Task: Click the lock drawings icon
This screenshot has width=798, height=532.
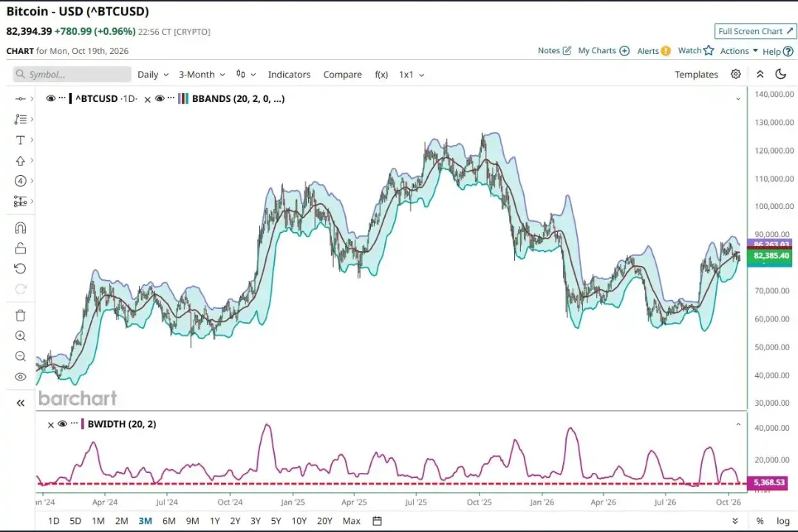Action: pyautogui.click(x=21, y=248)
